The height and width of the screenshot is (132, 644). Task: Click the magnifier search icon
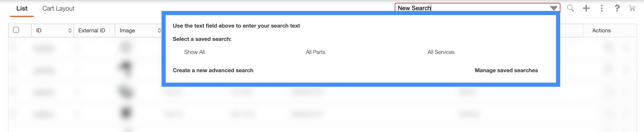(570, 8)
